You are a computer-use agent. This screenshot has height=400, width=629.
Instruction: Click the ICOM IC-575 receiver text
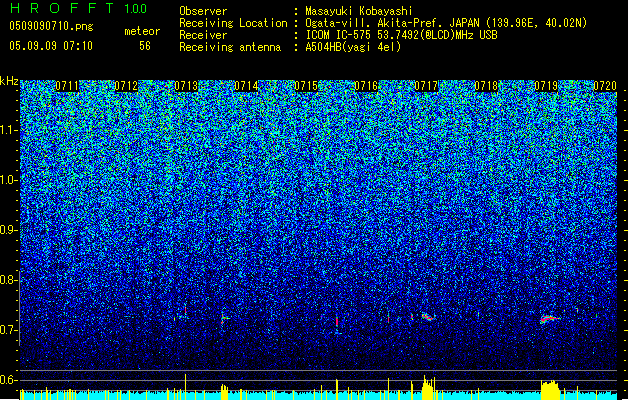click(401, 35)
